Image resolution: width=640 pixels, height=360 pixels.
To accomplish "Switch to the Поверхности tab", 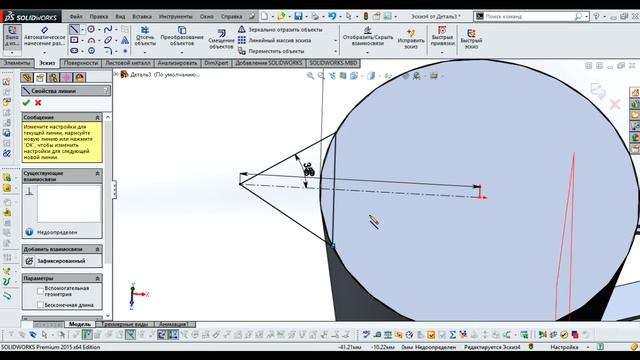I will (x=81, y=63).
